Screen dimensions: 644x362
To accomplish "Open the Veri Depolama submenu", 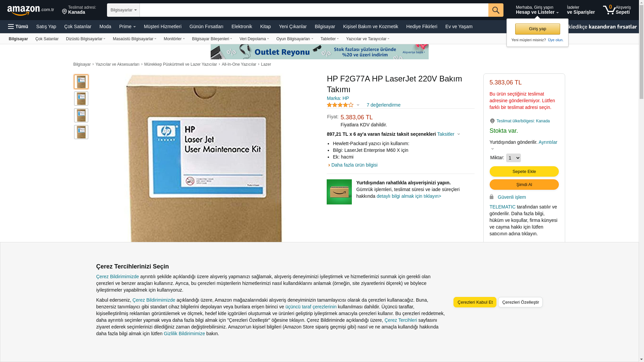I will (254, 39).
